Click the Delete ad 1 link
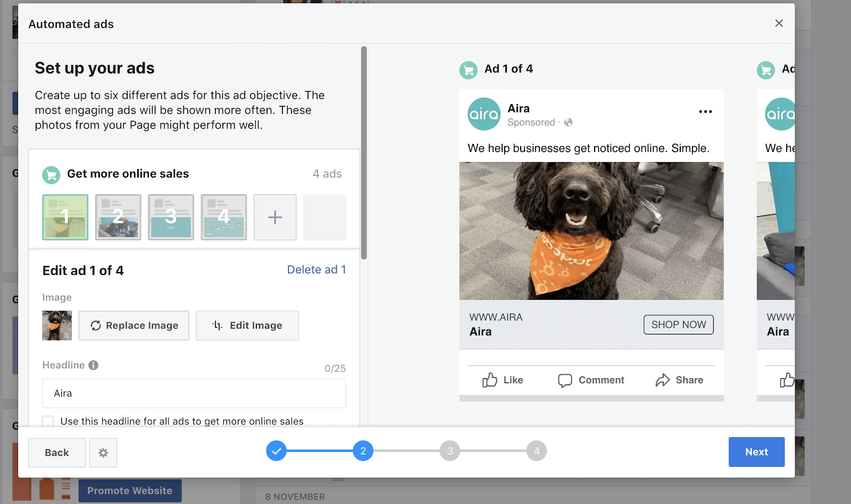 click(316, 270)
